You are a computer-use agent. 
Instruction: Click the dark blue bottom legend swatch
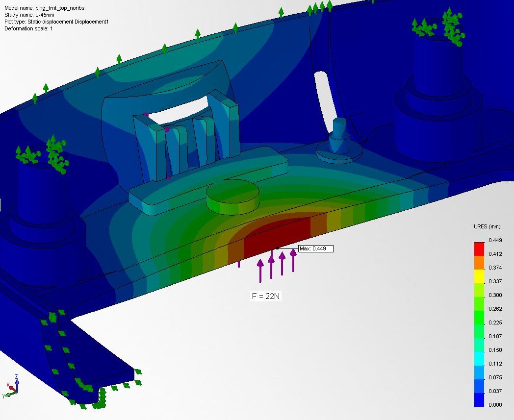[481, 399]
